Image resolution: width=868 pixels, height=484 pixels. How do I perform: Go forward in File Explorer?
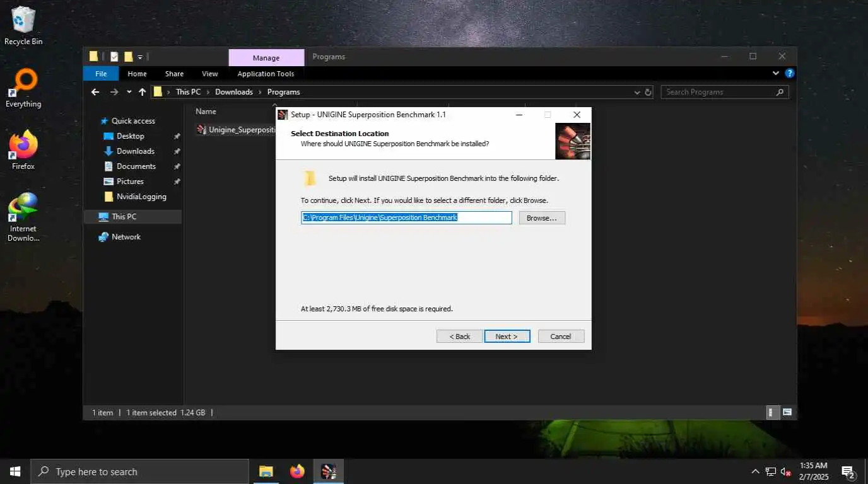pos(114,92)
